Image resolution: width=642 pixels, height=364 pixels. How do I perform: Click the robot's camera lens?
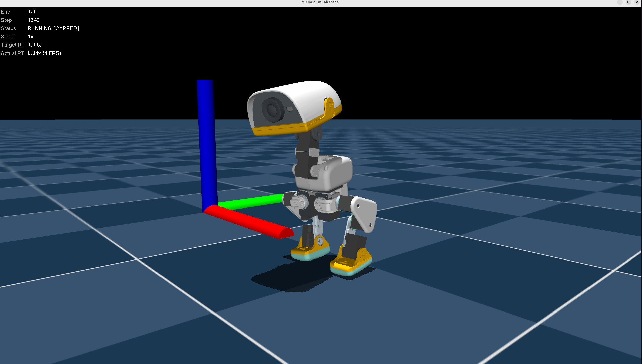click(x=273, y=110)
